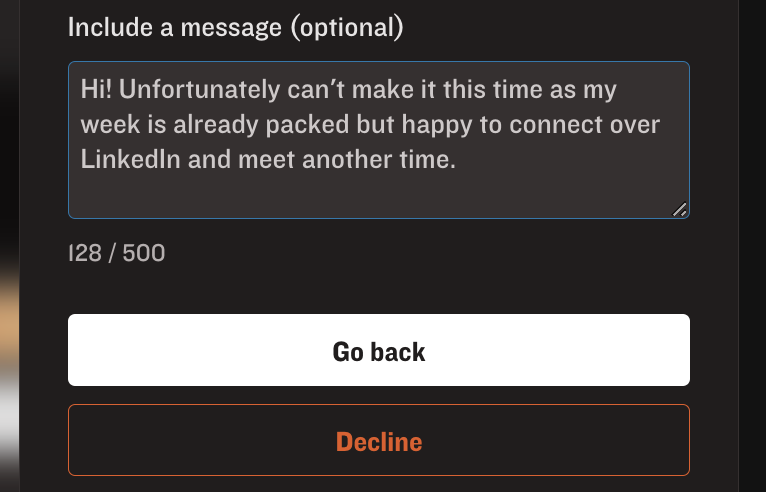
Task: Click the 'Include a message (optional)' label
Action: point(235,27)
